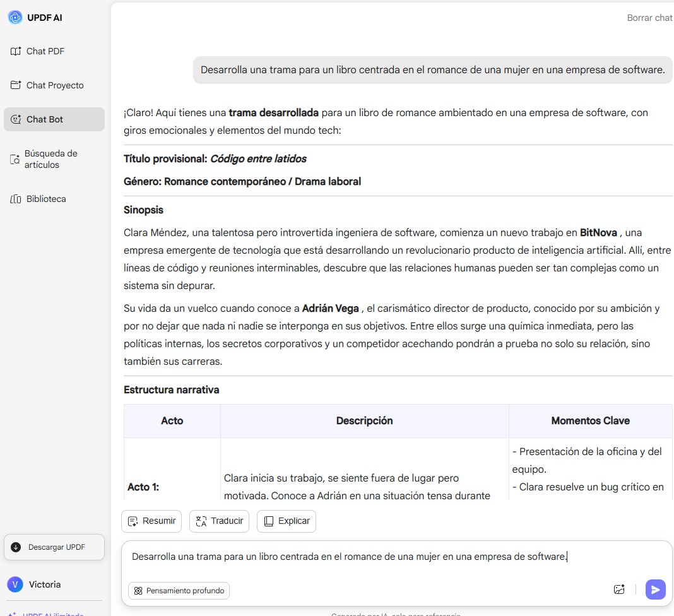Click the Biblioteca library icon
The width and height of the screenshot is (674, 616).
coord(16,199)
